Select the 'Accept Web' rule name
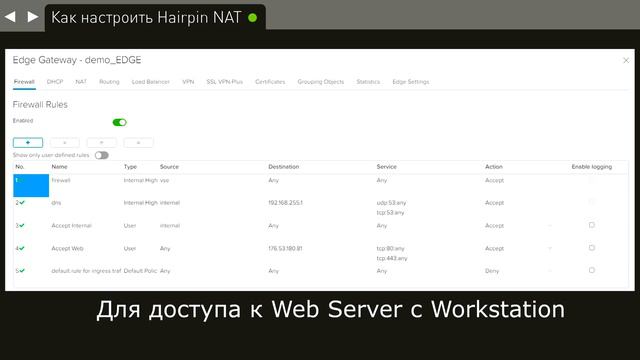Image resolution: width=640 pixels, height=360 pixels. click(67, 248)
